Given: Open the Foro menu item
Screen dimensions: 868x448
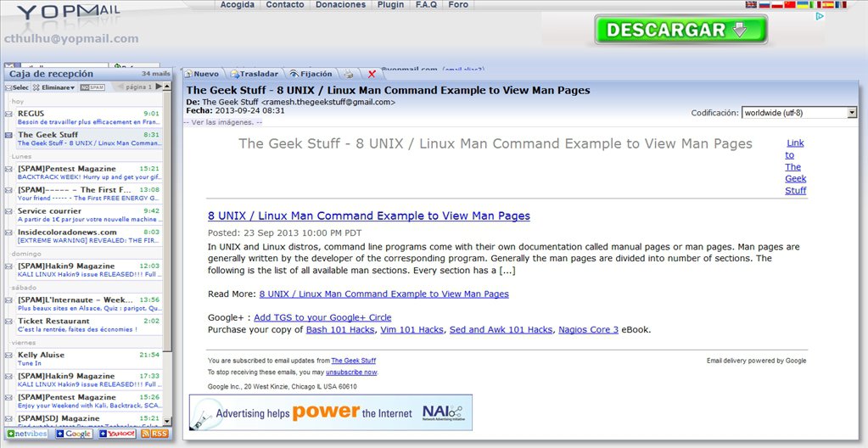Looking at the screenshot, I should (x=458, y=5).
